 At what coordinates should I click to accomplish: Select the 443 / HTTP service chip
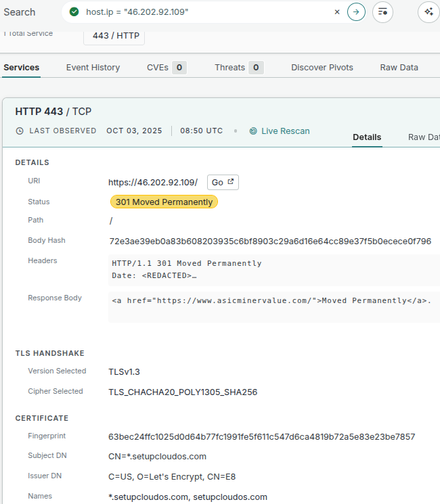(x=114, y=35)
